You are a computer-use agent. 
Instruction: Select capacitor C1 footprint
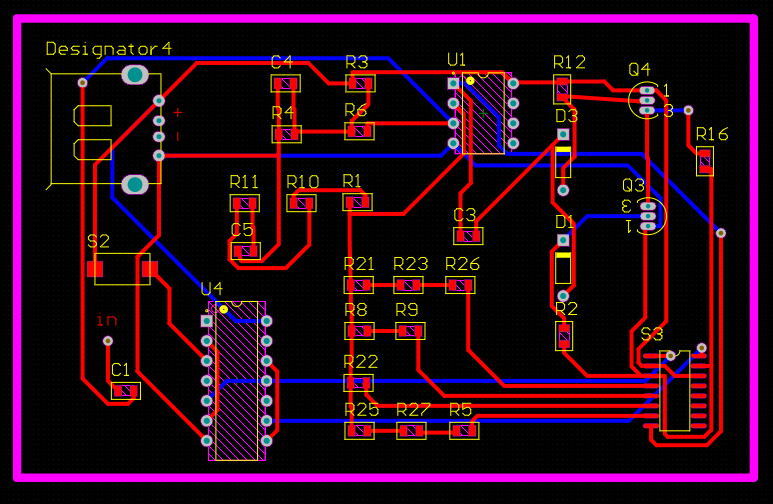click(x=126, y=391)
